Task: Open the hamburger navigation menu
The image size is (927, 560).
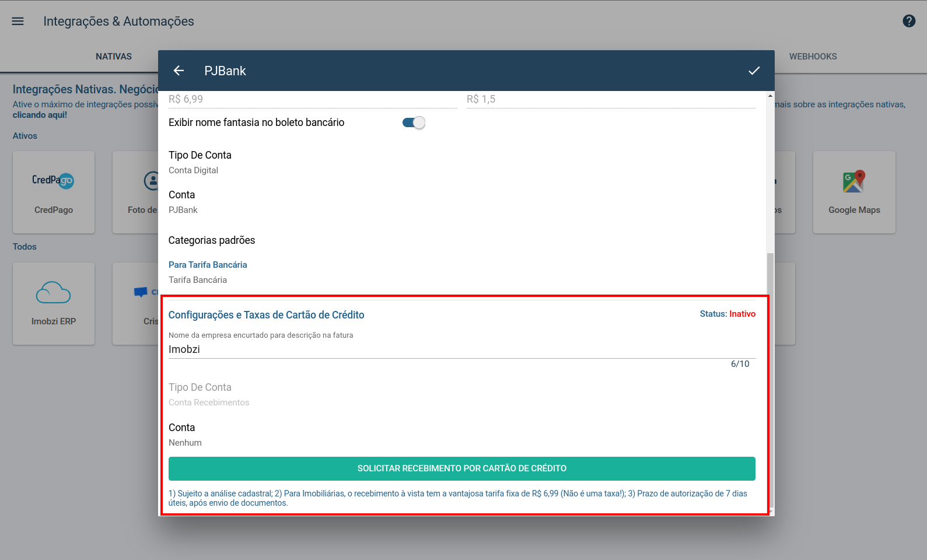Action: click(18, 21)
